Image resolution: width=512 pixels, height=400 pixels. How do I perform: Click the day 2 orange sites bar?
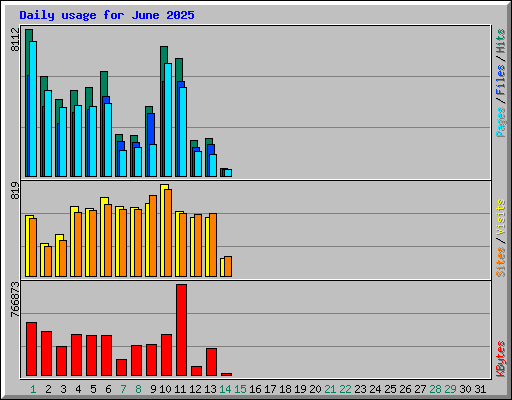coord(48,261)
